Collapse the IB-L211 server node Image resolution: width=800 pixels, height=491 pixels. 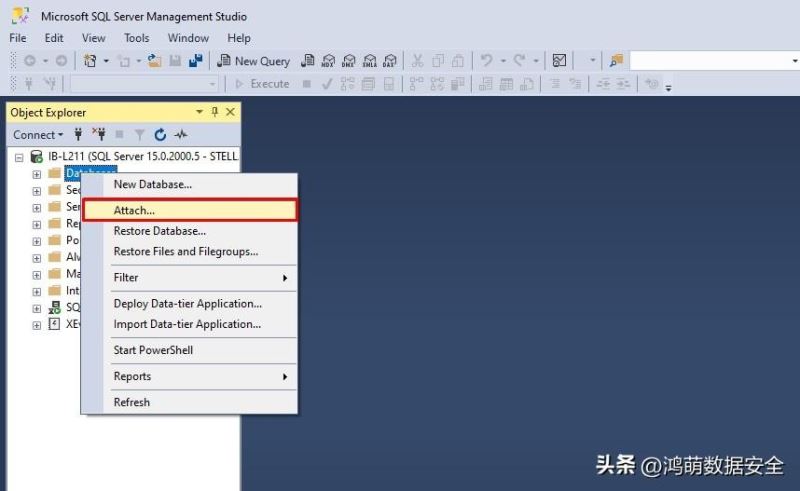[x=19, y=158]
